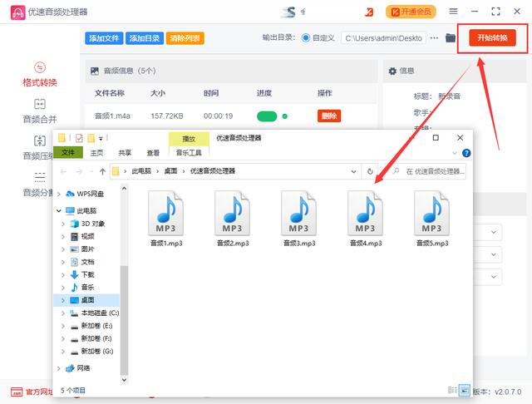Start conversion with 开始转换 button
This screenshot has width=532, height=404.
492,37
